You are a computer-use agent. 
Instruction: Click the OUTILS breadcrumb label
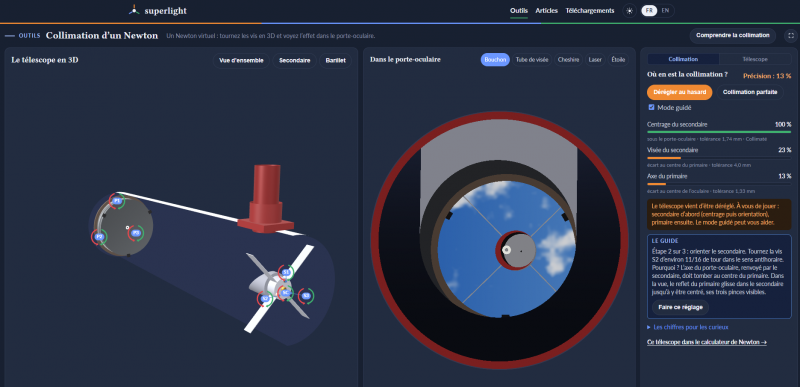pyautogui.click(x=29, y=36)
